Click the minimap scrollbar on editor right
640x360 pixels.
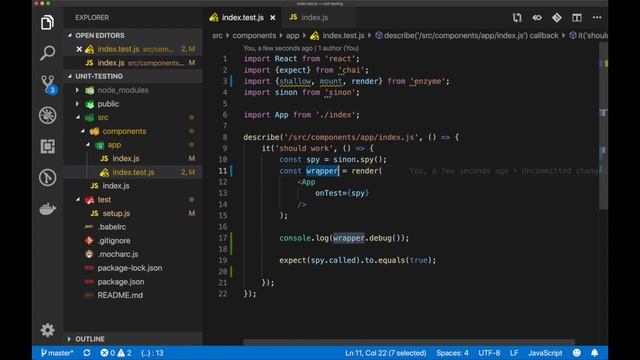(x=603, y=127)
